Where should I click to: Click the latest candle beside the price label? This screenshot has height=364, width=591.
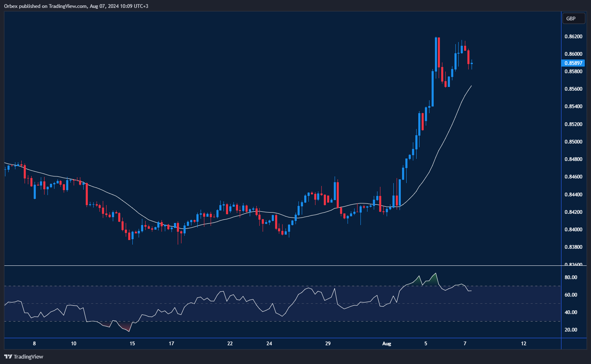pyautogui.click(x=472, y=64)
